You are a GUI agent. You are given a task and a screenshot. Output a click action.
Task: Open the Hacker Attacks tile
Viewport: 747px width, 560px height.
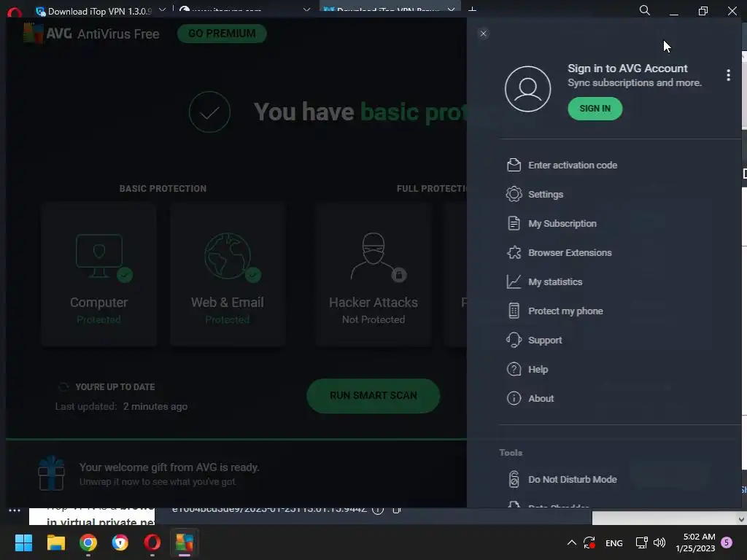373,274
